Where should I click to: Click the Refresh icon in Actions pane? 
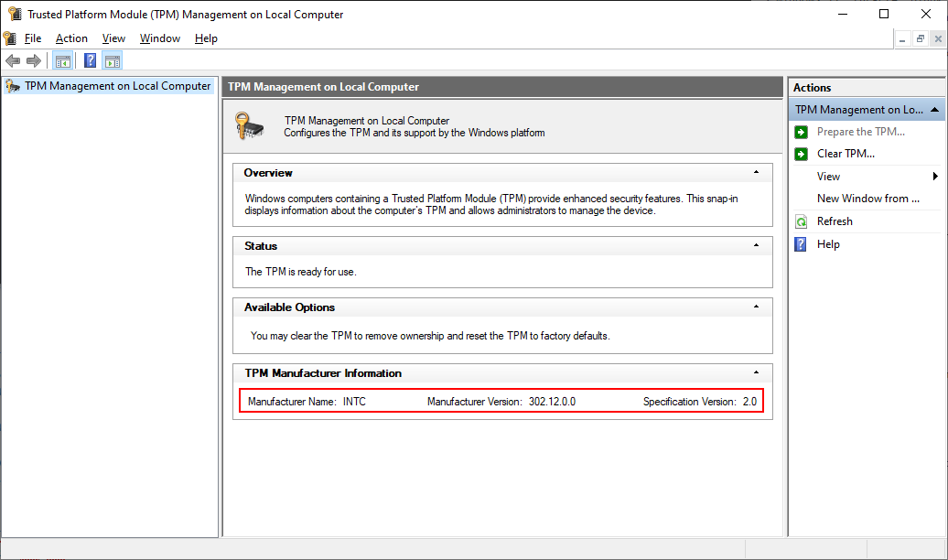point(802,221)
